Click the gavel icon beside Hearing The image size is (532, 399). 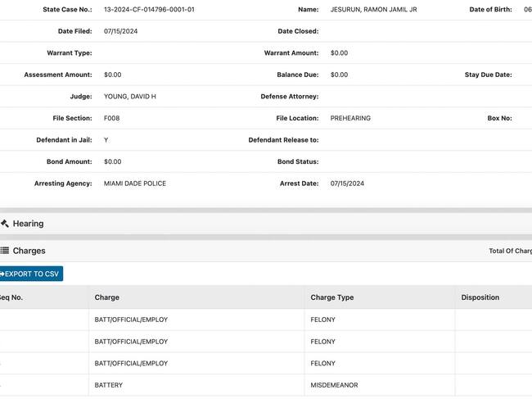coord(5,224)
